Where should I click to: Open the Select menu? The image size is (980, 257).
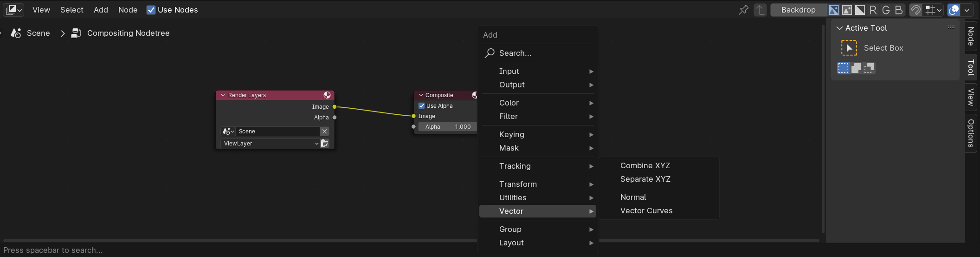tap(72, 10)
